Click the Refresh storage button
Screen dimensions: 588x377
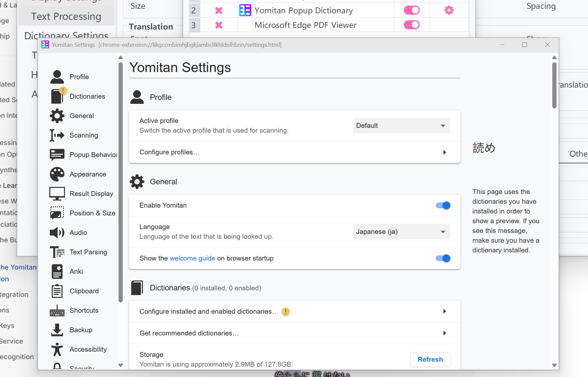430,359
